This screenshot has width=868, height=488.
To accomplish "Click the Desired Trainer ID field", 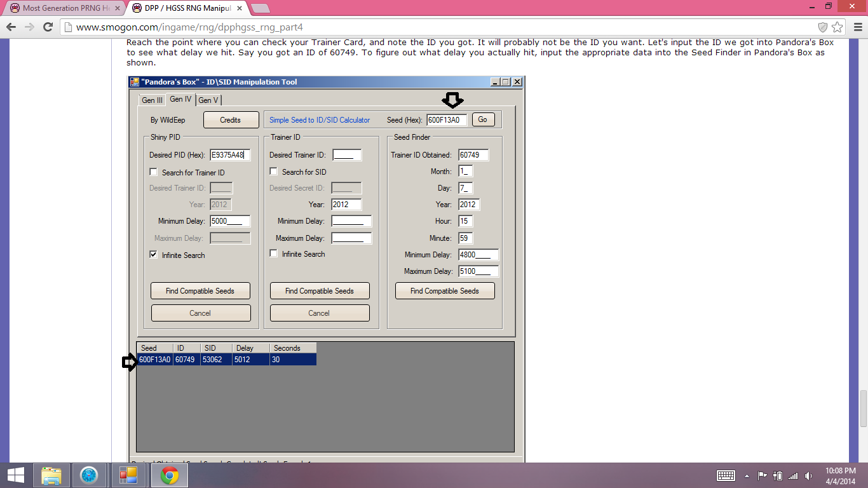I will (x=347, y=154).
